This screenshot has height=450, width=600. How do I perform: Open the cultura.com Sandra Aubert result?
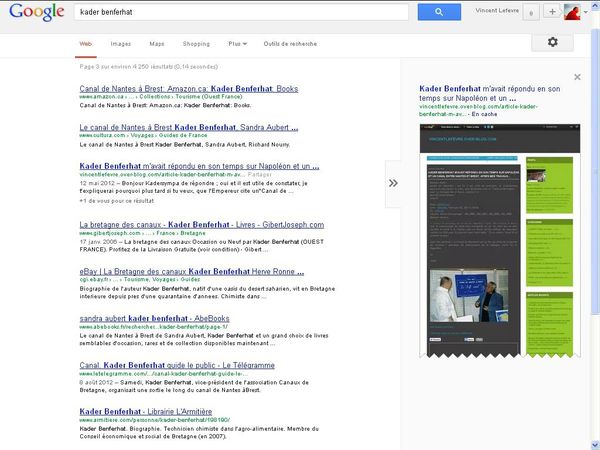[189, 127]
